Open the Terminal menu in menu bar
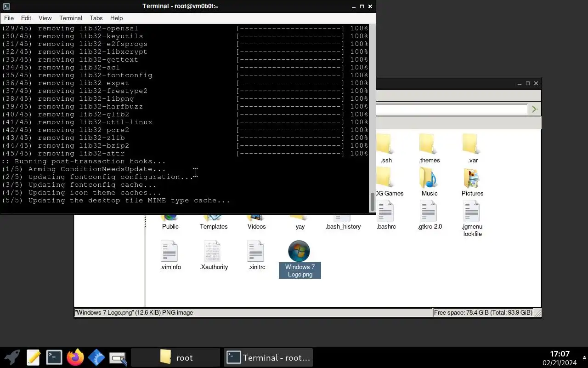This screenshot has width=588, height=368. (x=71, y=18)
